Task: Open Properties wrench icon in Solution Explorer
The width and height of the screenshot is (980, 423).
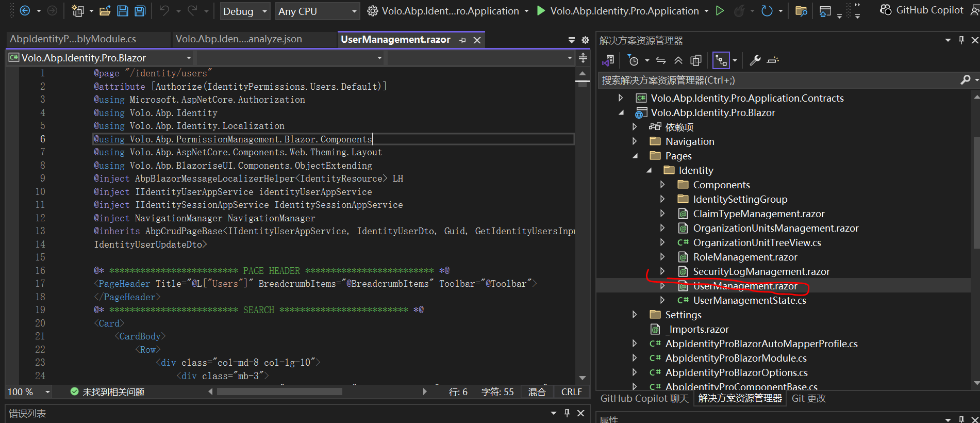Action: point(755,61)
